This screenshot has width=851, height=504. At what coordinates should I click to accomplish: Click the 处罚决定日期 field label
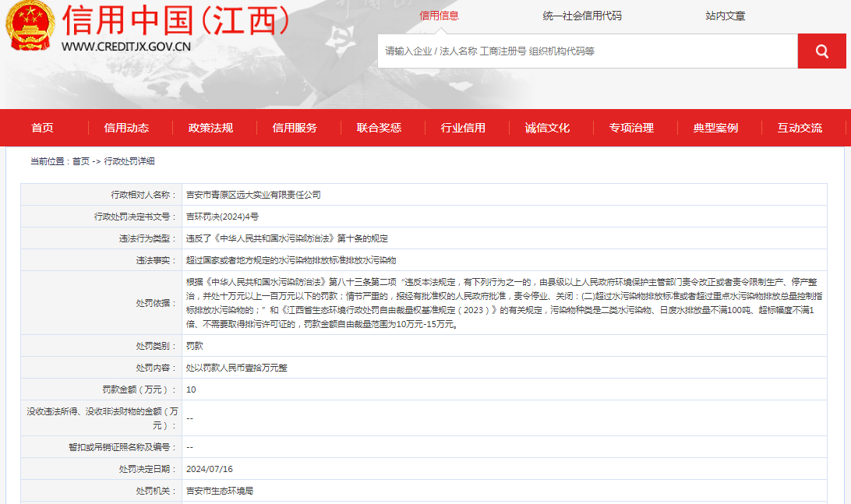[148, 469]
